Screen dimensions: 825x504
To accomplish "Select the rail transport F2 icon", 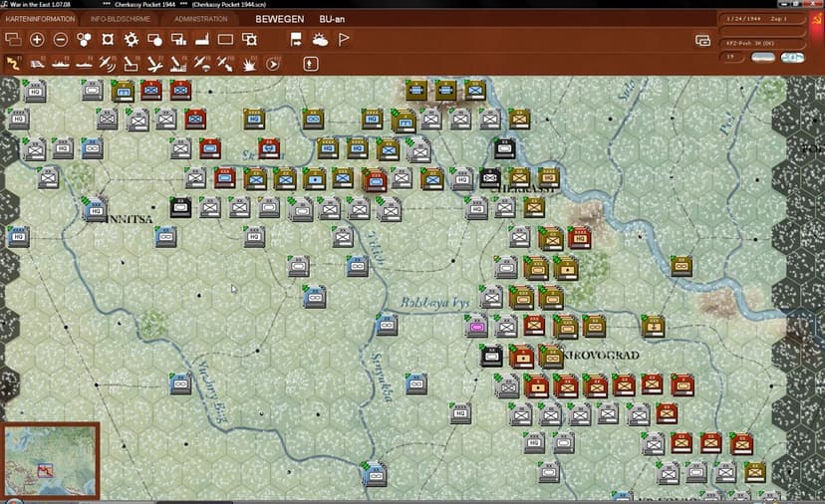I will tap(37, 64).
